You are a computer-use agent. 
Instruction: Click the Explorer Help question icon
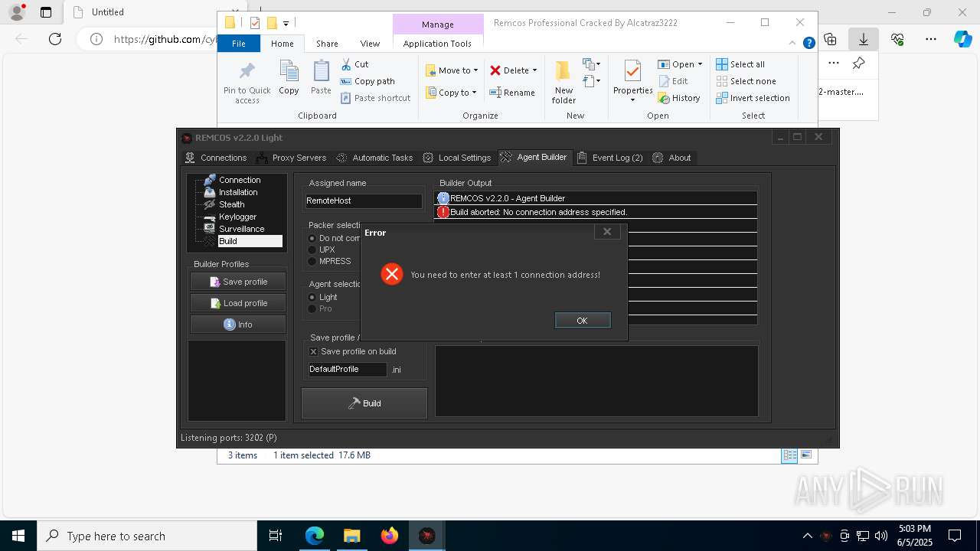coord(808,43)
